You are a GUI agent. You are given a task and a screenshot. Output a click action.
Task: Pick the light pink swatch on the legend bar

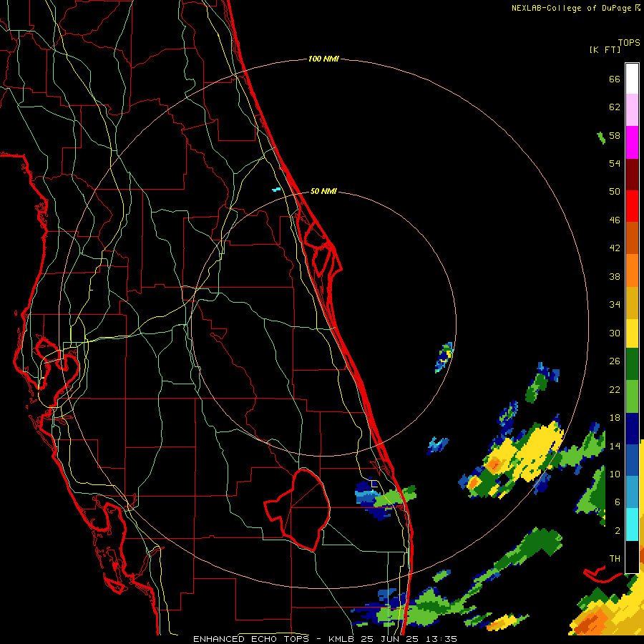coord(632,109)
